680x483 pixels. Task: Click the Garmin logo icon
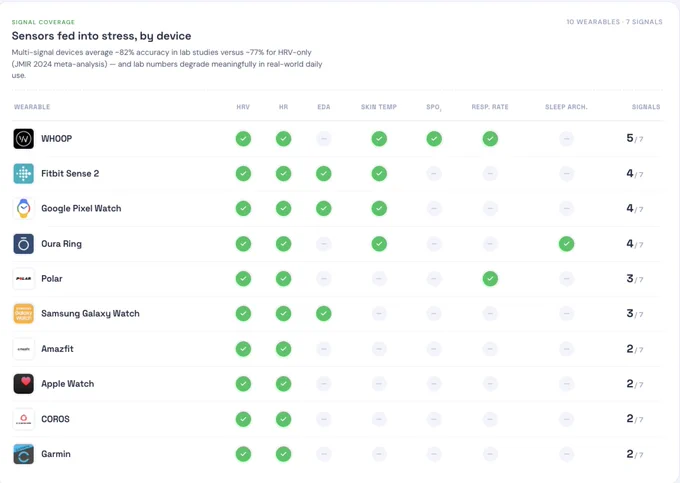(x=23, y=454)
